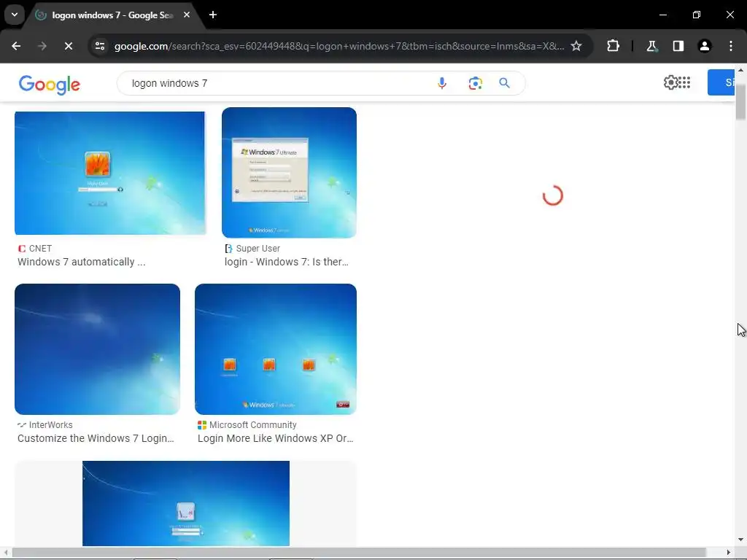The height and width of the screenshot is (560, 747).
Task: Open the Chrome three-dot menu
Action: coord(731,46)
